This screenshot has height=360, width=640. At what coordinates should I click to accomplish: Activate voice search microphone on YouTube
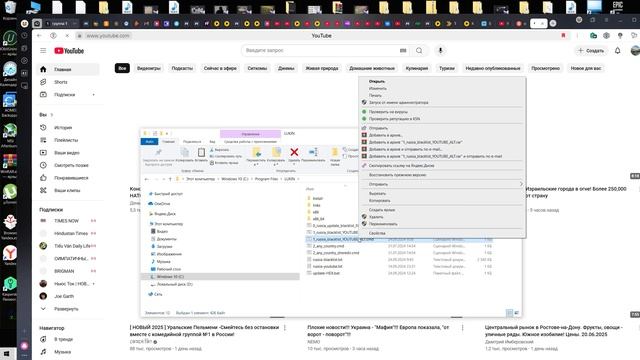point(440,51)
